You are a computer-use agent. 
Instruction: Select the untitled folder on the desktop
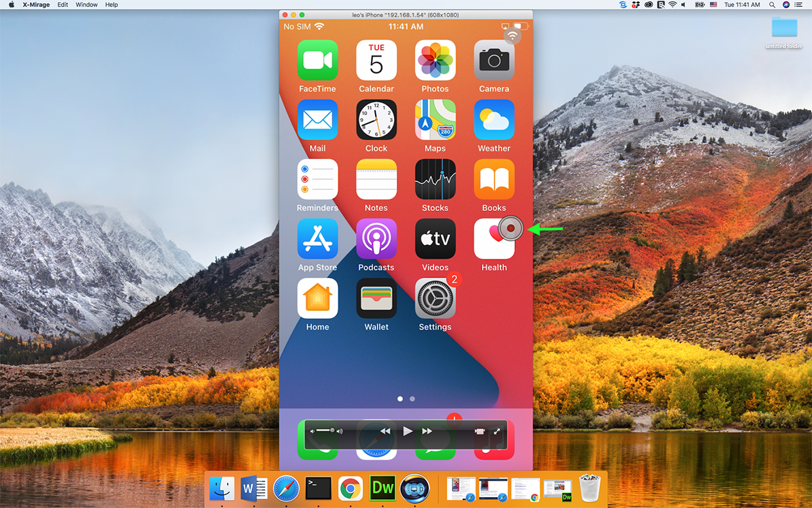point(784,32)
